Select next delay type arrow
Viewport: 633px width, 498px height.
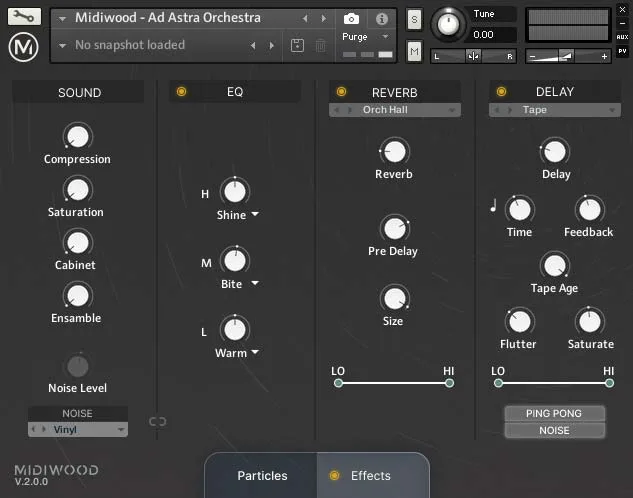[510, 110]
